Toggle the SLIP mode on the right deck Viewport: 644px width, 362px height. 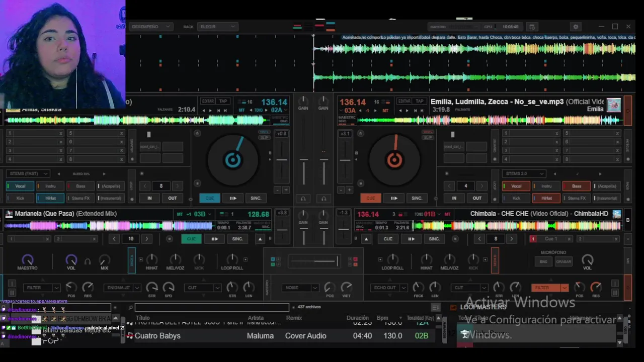(428, 138)
